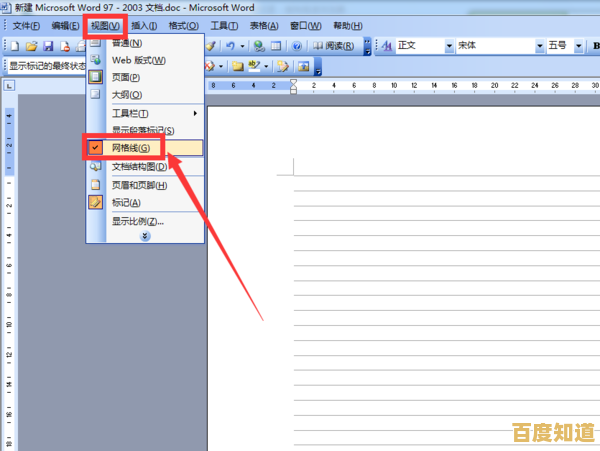The width and height of the screenshot is (600, 451).
Task: Click the New blank document icon
Action: (x=16, y=46)
